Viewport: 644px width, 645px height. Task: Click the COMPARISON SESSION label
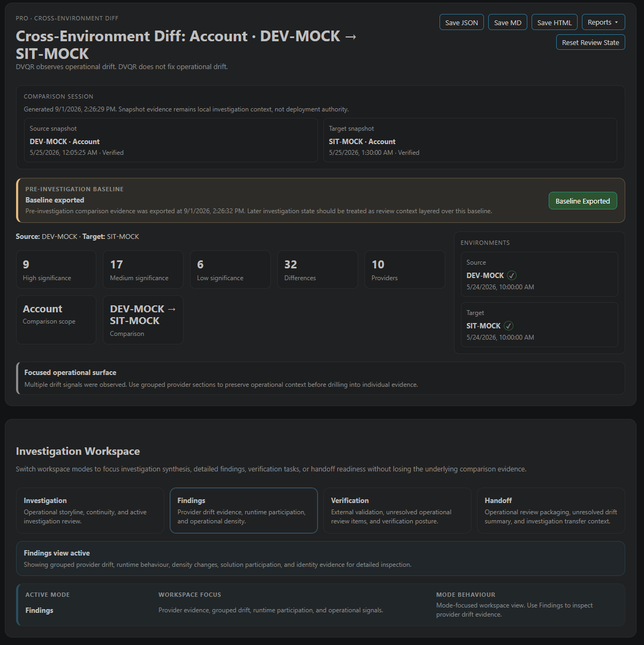click(x=58, y=96)
